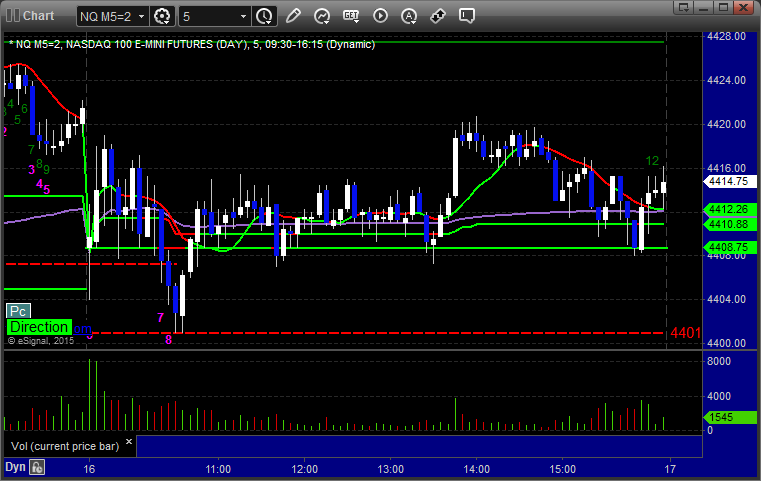The image size is (761, 481).
Task: Click the green 12 count label
Action: (x=652, y=161)
